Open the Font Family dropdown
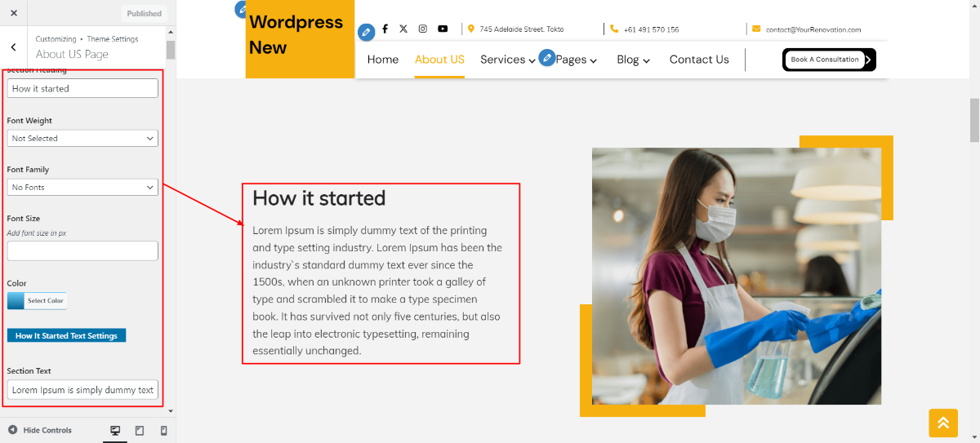Screen dimensions: 980x443 pyautogui.click(x=82, y=188)
